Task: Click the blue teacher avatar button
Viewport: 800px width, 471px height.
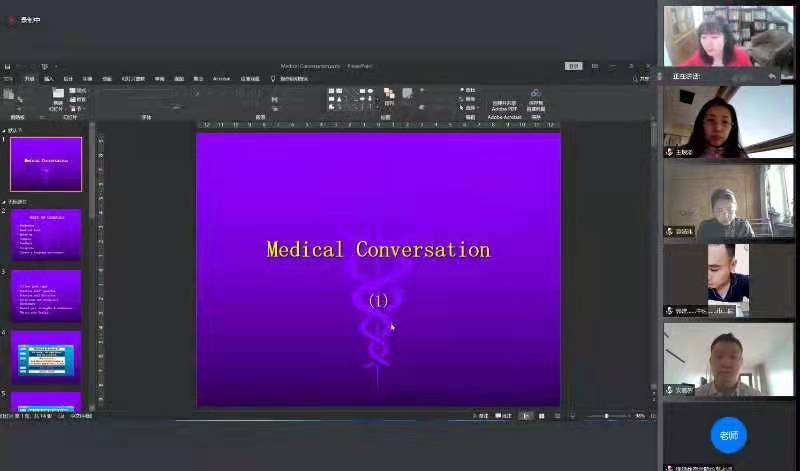Action: click(x=727, y=435)
